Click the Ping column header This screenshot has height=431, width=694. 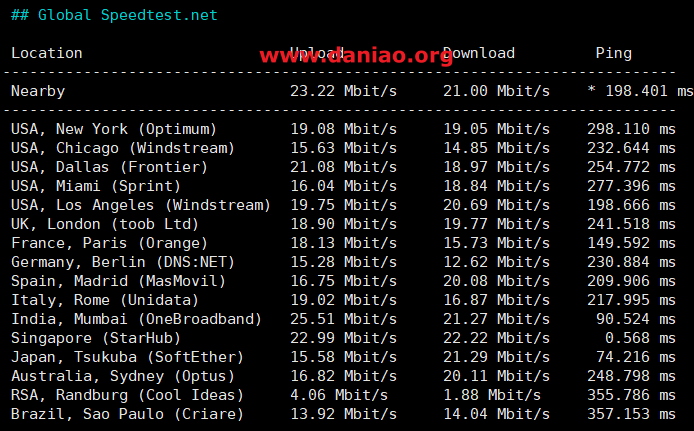click(613, 54)
